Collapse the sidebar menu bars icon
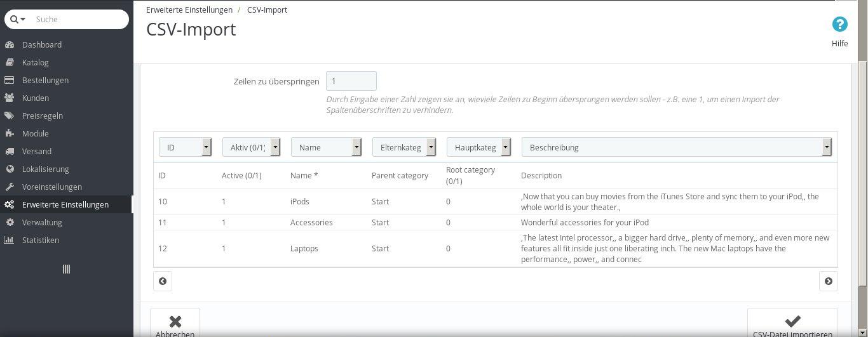The image size is (868, 337). coord(66,269)
